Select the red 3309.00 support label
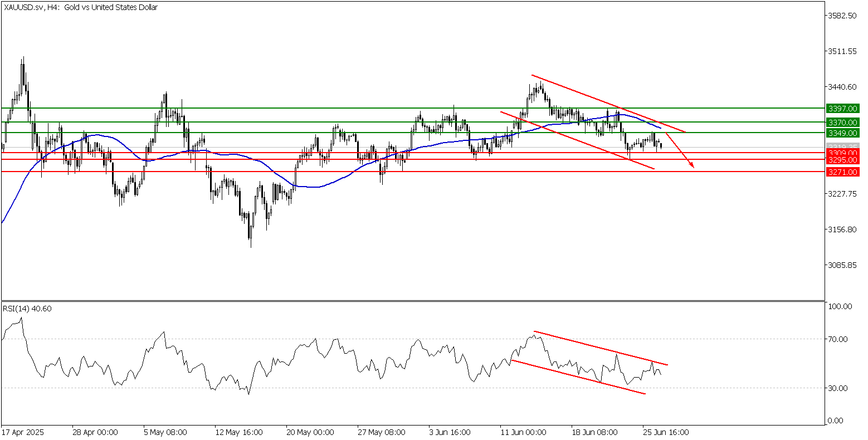Image resolution: width=868 pixels, height=440 pixels. pos(842,153)
